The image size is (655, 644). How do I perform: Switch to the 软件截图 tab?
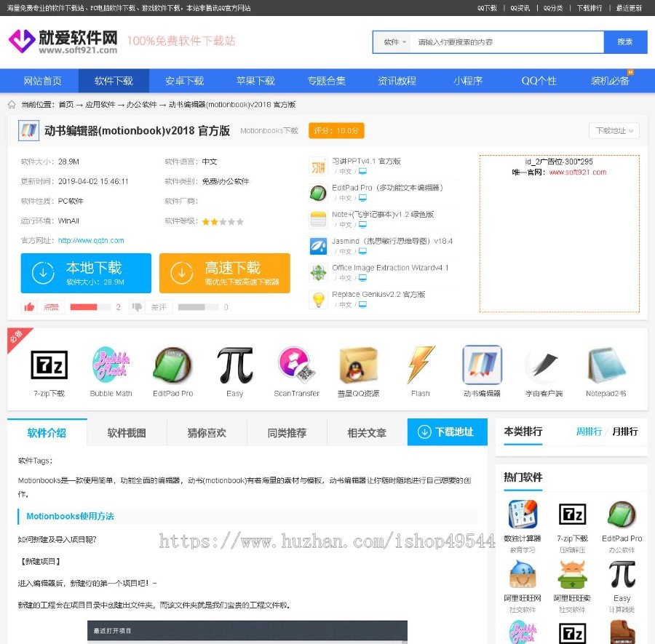127,433
